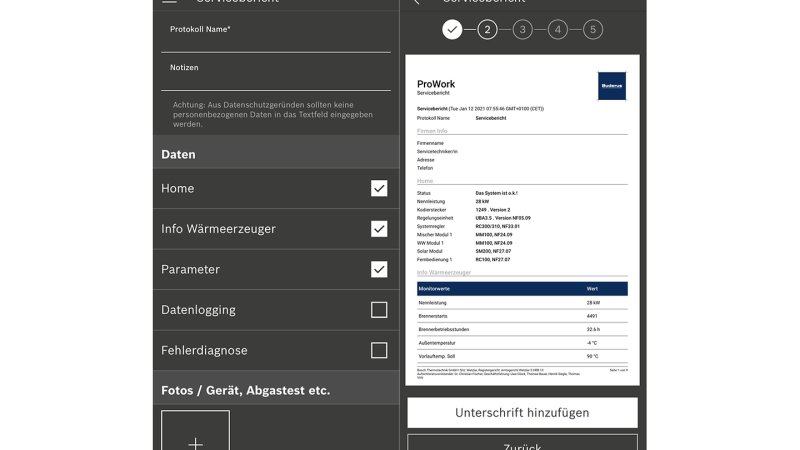Click 'Das System ist o.k.!' status value
Image resolution: width=800 pixels, height=450 pixels.
tap(496, 193)
